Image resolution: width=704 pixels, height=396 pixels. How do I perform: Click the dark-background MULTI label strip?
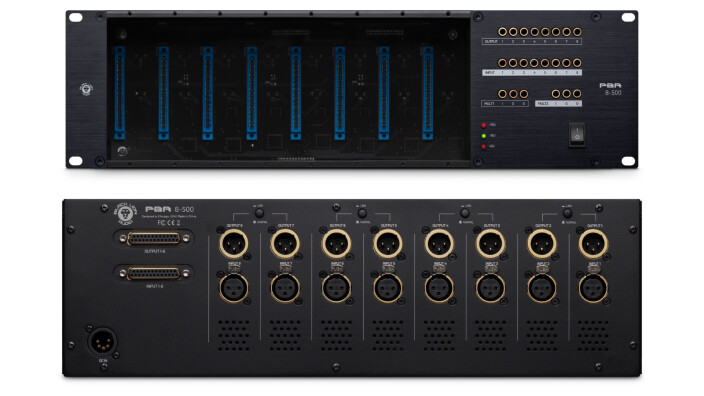point(505,104)
